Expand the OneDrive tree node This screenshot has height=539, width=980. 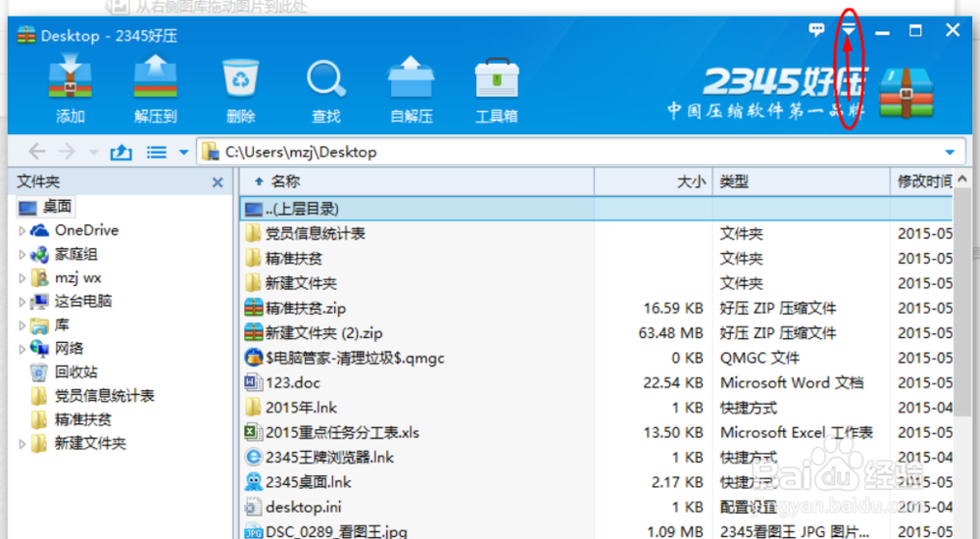pyautogui.click(x=22, y=230)
